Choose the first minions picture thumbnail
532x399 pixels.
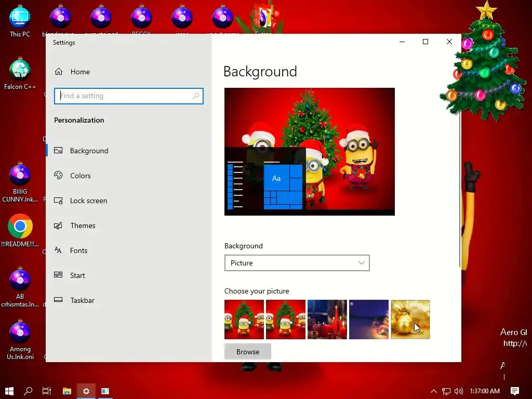point(244,320)
